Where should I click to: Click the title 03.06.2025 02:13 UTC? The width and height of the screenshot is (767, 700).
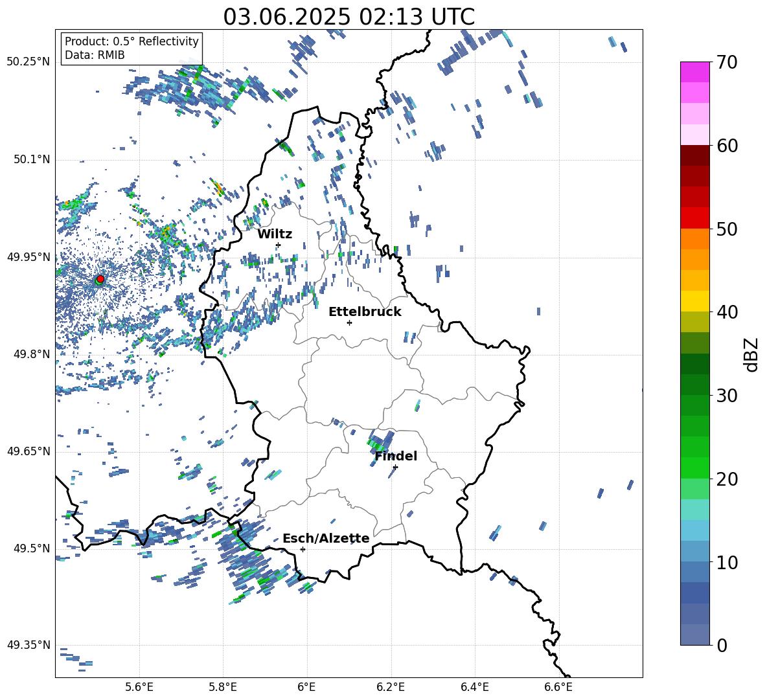pos(349,17)
